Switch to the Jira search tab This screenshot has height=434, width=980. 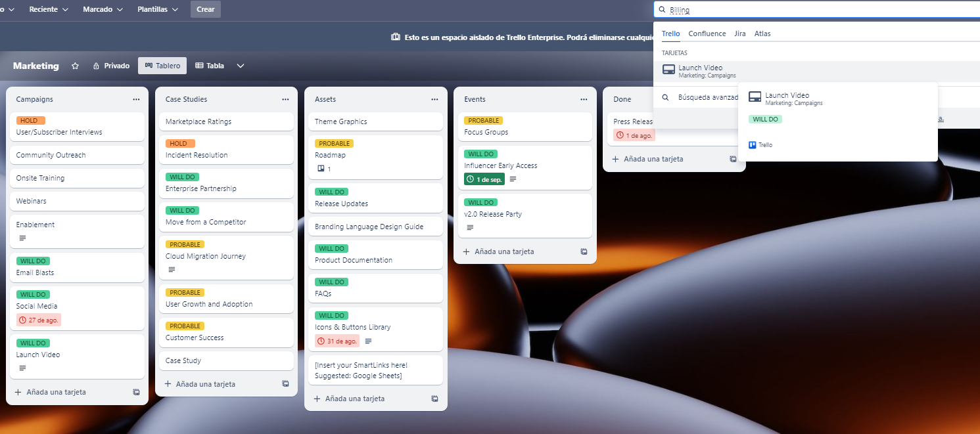740,33
